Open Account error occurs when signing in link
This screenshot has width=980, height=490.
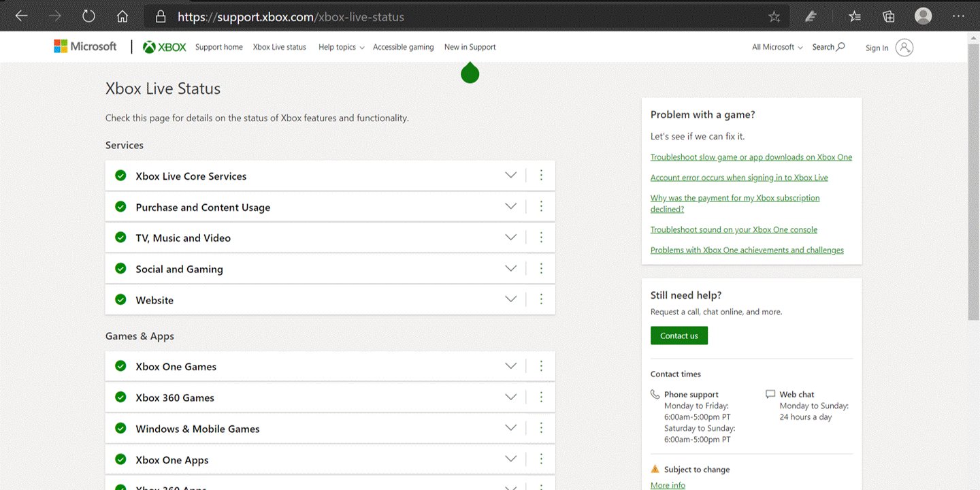739,178
